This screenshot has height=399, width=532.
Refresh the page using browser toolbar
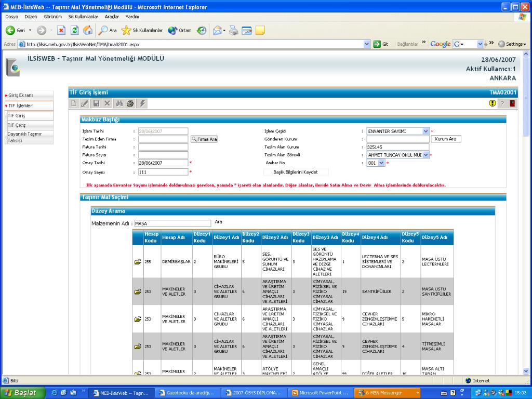click(74, 30)
